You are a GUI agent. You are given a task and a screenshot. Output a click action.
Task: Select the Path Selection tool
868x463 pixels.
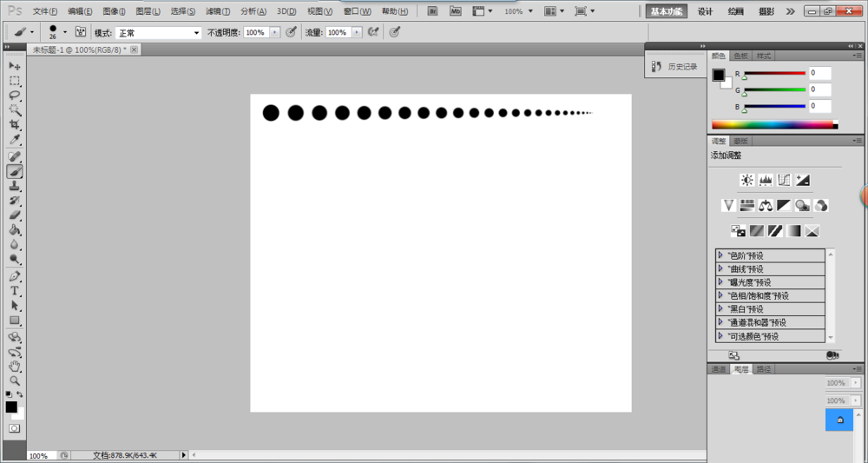tap(15, 305)
